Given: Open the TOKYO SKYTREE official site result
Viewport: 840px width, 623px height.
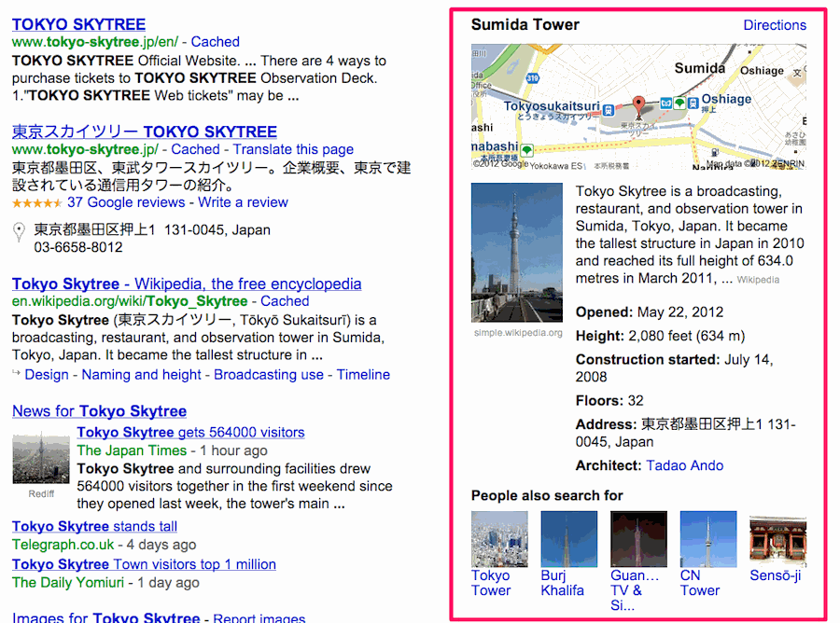Looking at the screenshot, I should tap(78, 24).
